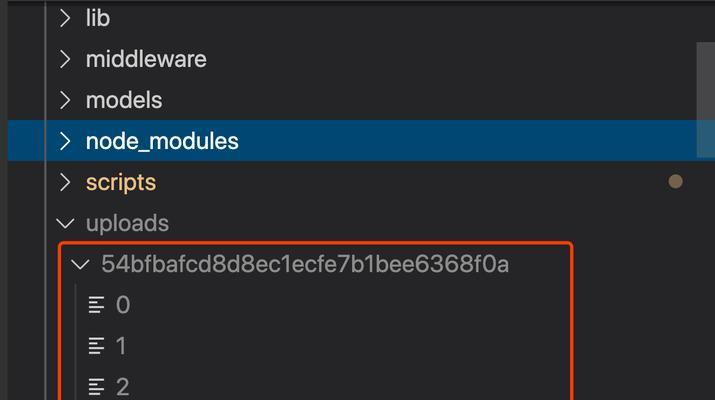Screen dimensions: 715x400
Task: Click the file icon beside file 2
Action: click(96, 387)
